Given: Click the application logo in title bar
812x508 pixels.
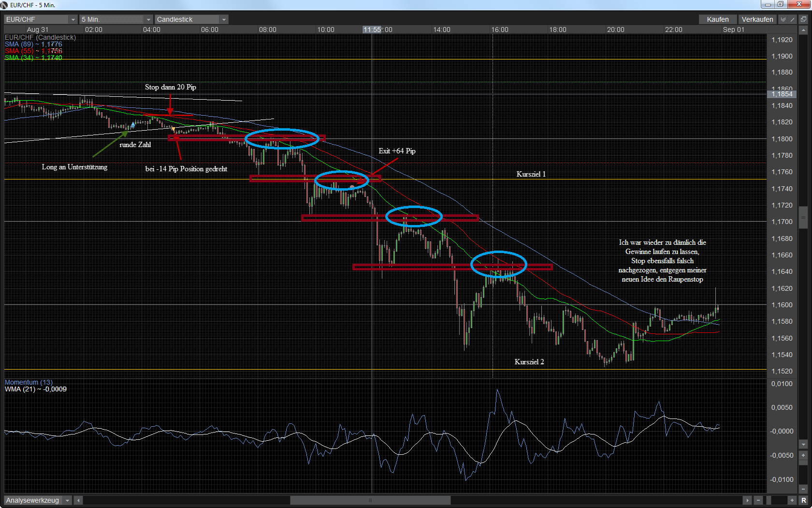Looking at the screenshot, I should point(4,5).
